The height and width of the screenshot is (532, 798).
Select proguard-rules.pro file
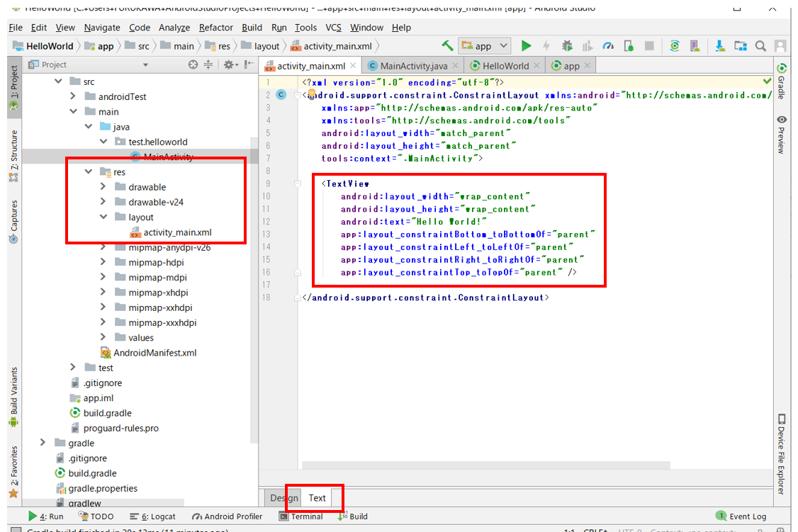tap(115, 428)
